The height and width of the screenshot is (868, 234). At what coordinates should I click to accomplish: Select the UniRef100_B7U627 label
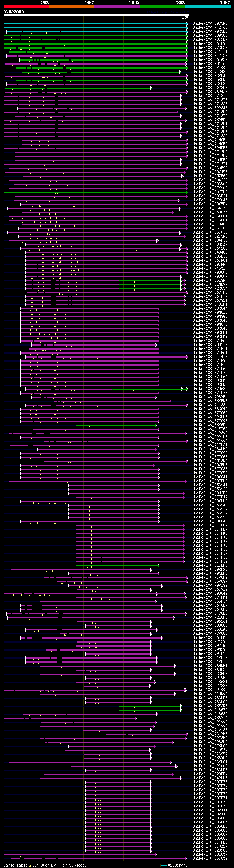pyautogui.click(x=210, y=389)
